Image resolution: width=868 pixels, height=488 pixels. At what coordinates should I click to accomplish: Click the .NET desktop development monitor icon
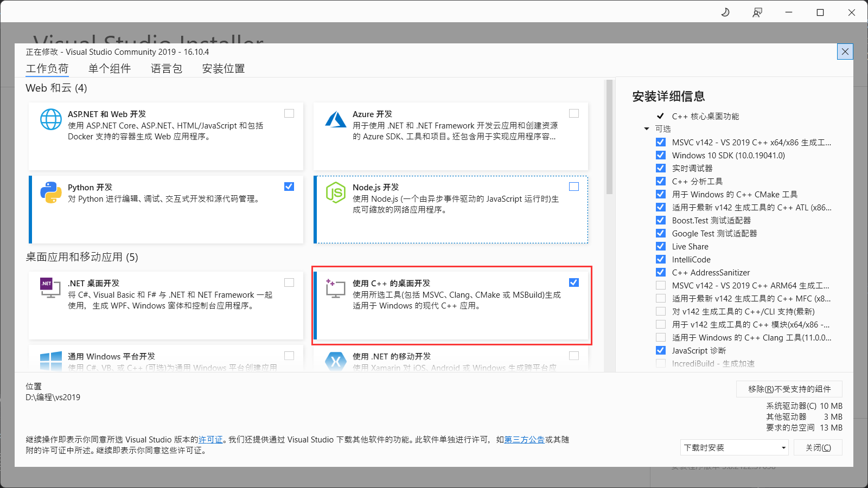50,288
